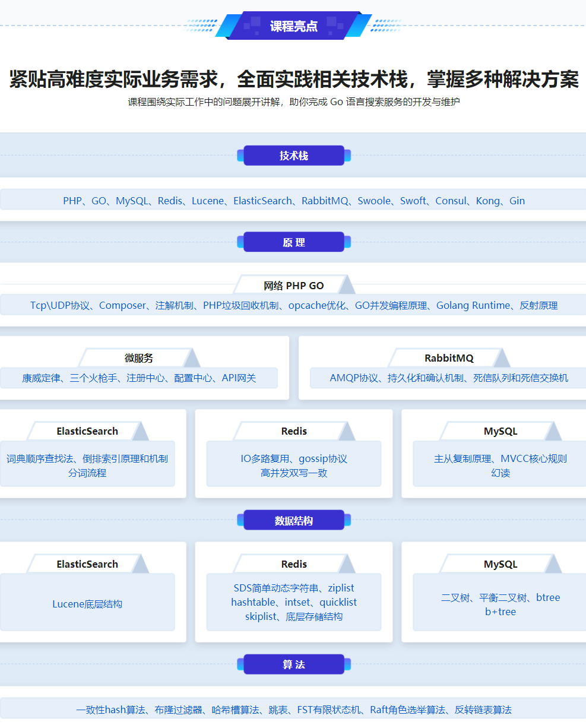Select the ElasticSearch header above Lucene底层结构
586x728 pixels.
click(x=87, y=564)
